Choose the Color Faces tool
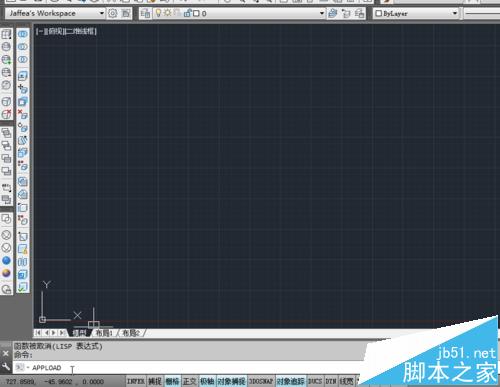 (23, 165)
